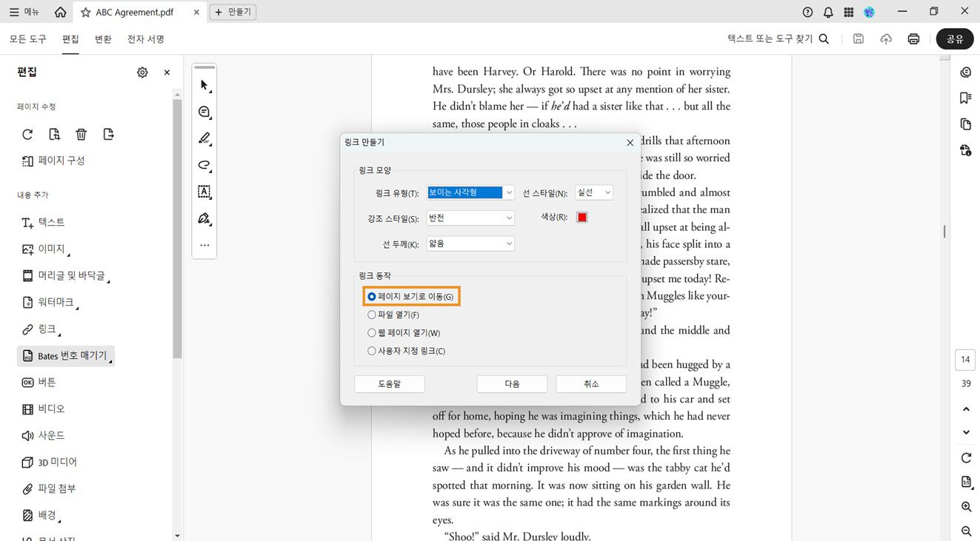
Task: Rotate the page with the rotate icon
Action: pos(27,134)
